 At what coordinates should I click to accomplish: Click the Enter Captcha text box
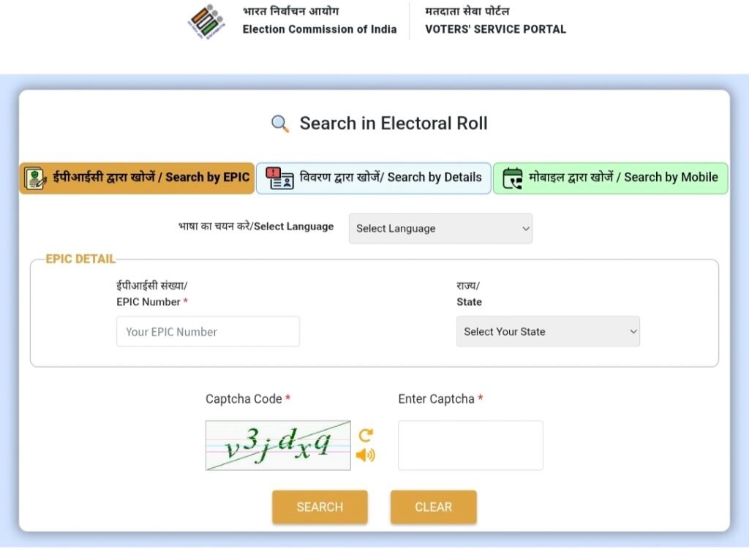click(470, 445)
